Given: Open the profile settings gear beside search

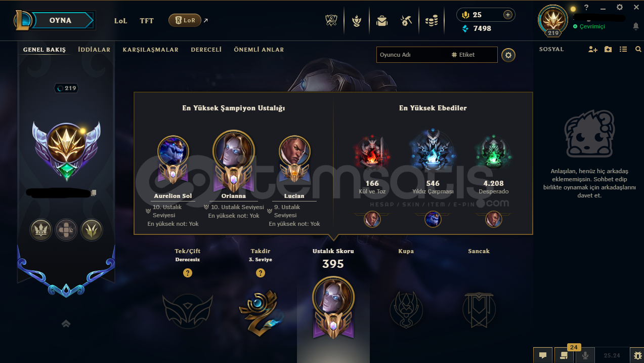Looking at the screenshot, I should click(x=508, y=55).
